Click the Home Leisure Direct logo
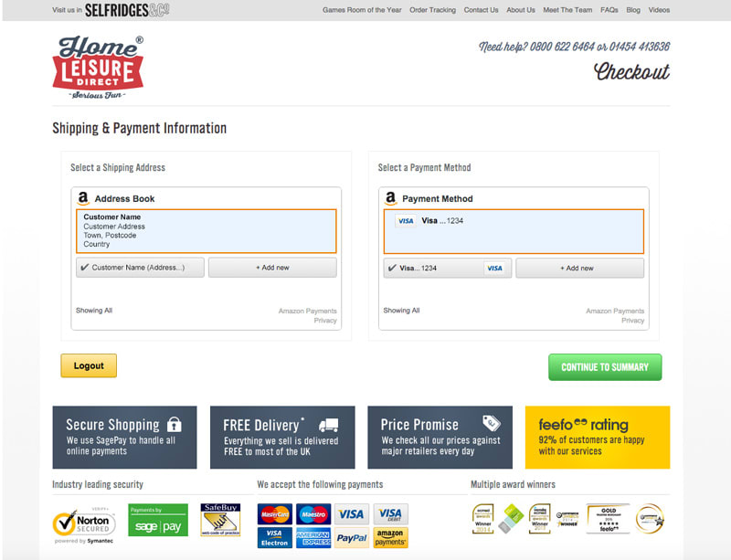Viewport: 731px width, 560px height. pos(98,68)
